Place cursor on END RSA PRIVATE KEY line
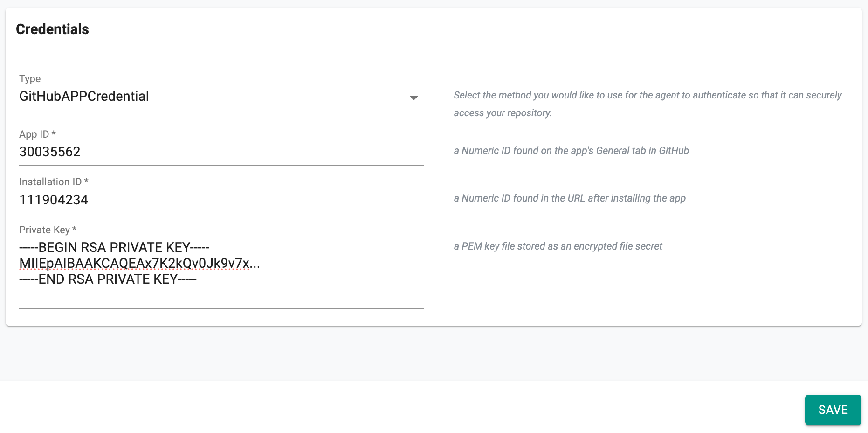 (108, 279)
